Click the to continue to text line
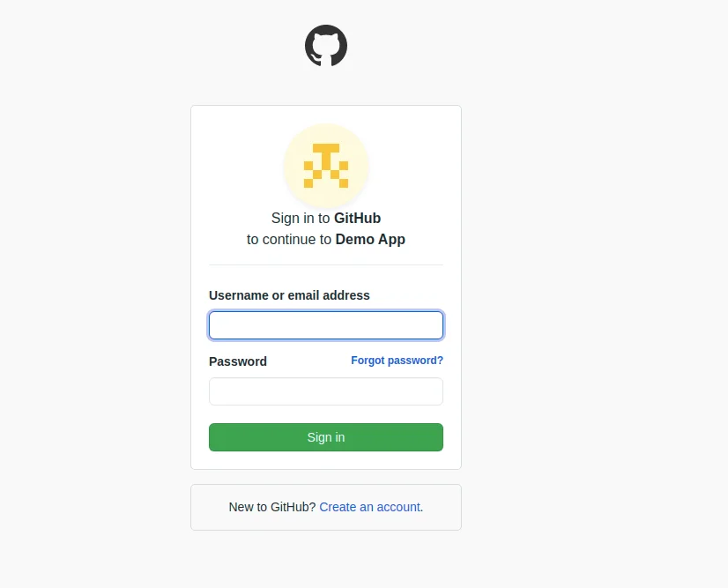728x588 pixels. (x=289, y=239)
